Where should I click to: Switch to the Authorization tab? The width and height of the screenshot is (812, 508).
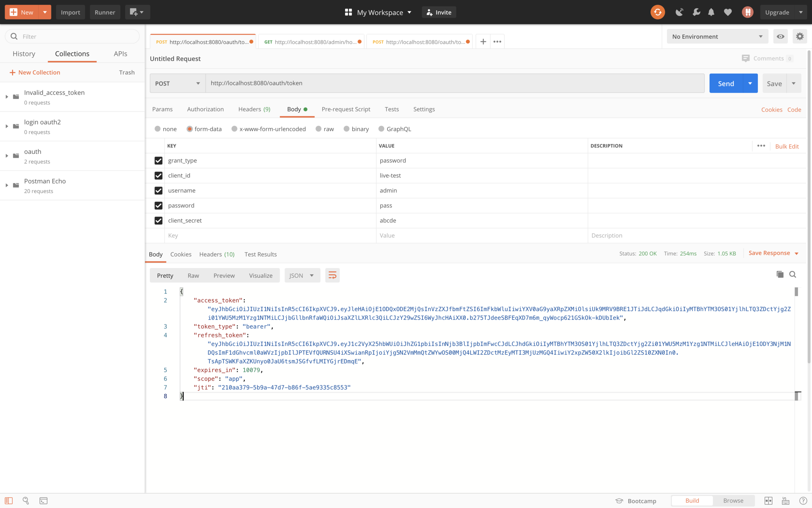click(x=205, y=109)
